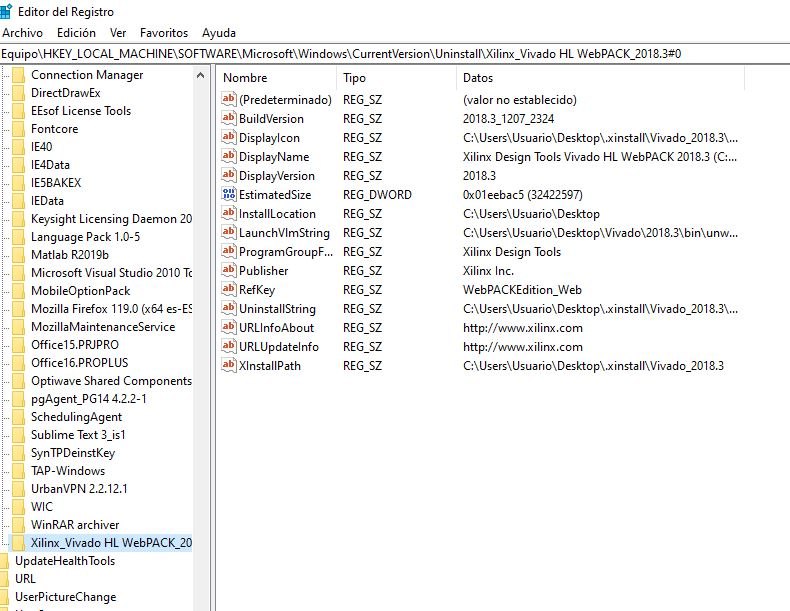The height and width of the screenshot is (611, 790).
Task: Select the Mozilla Firefox 119.0 key
Action: tap(111, 309)
